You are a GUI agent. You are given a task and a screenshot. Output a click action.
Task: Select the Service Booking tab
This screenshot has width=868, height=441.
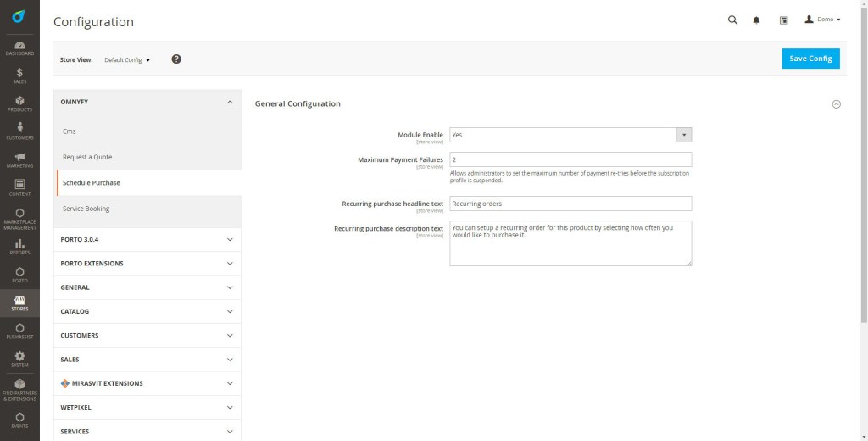tap(86, 209)
